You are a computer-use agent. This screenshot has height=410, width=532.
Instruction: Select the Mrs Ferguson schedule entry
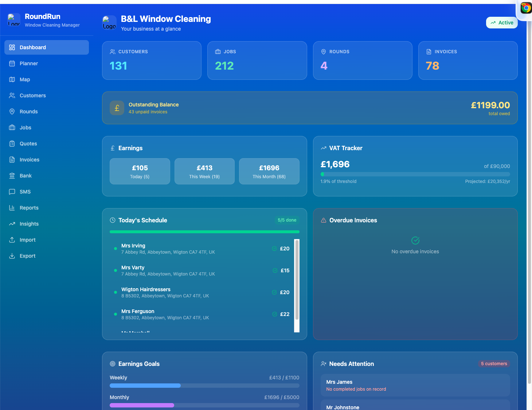click(x=202, y=314)
